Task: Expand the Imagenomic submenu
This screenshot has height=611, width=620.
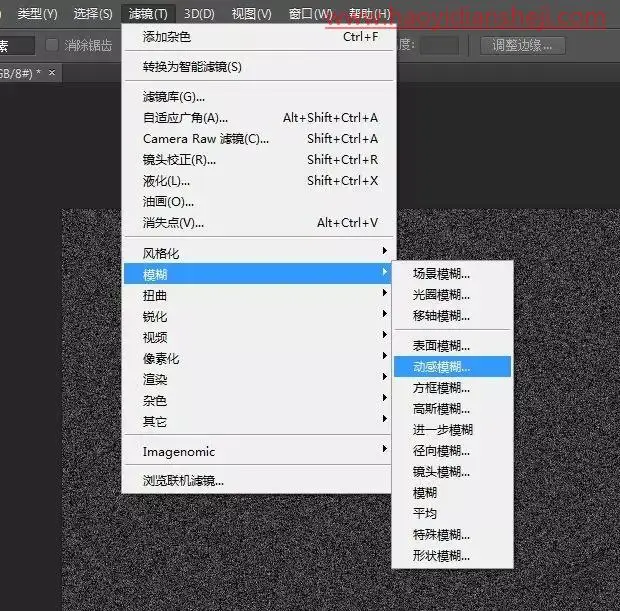Action: (x=258, y=451)
